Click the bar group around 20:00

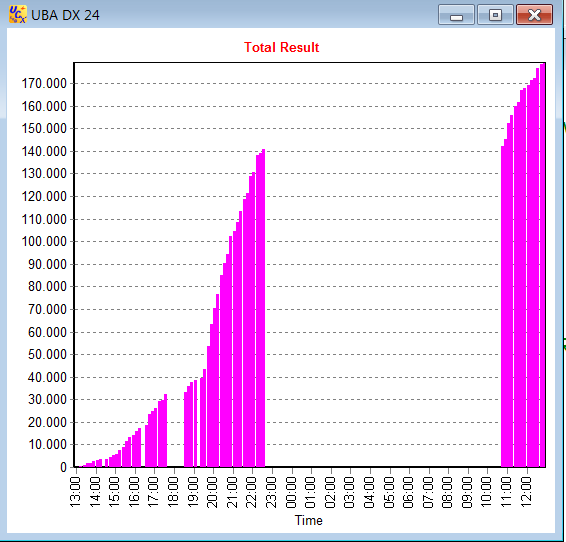[213, 380]
